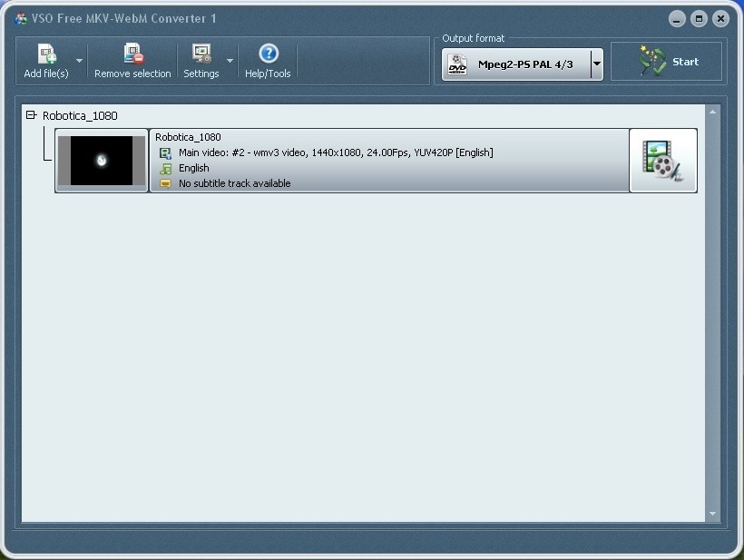Click the Robotica_1080 title inside the file row
Viewport: 744px width, 560px height.
click(x=188, y=137)
